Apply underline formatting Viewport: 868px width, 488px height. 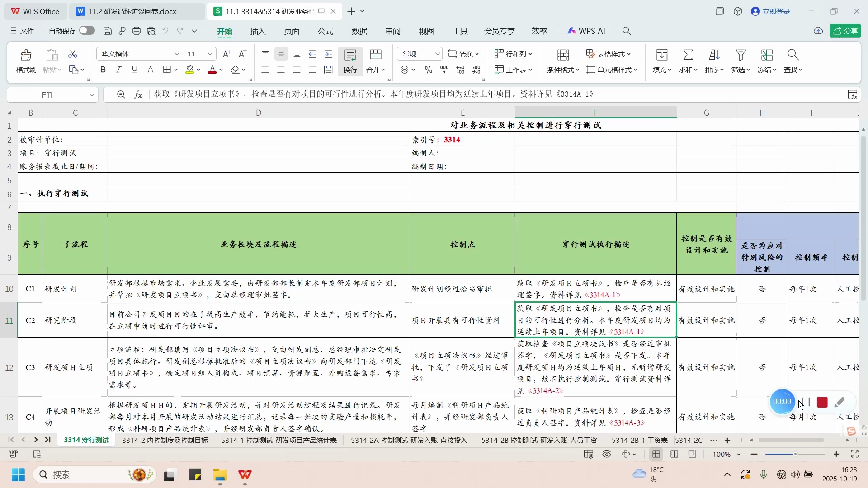(134, 70)
